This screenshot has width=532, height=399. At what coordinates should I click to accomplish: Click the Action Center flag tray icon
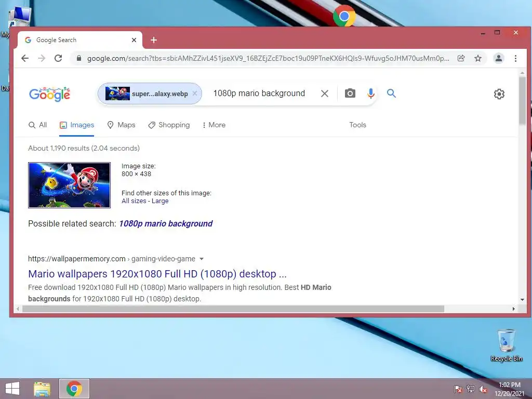458,389
